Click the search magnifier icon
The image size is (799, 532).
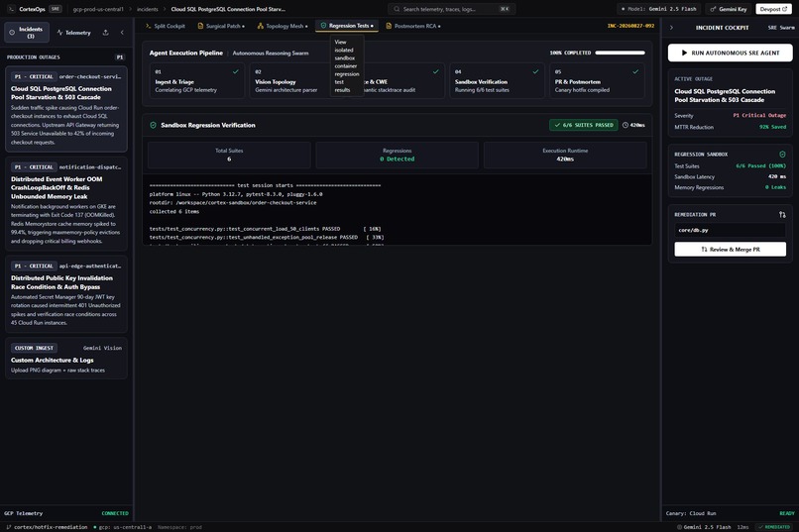click(x=397, y=9)
